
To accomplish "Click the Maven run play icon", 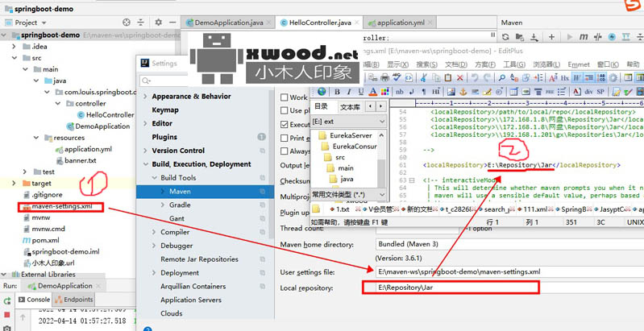I will [x=570, y=37].
